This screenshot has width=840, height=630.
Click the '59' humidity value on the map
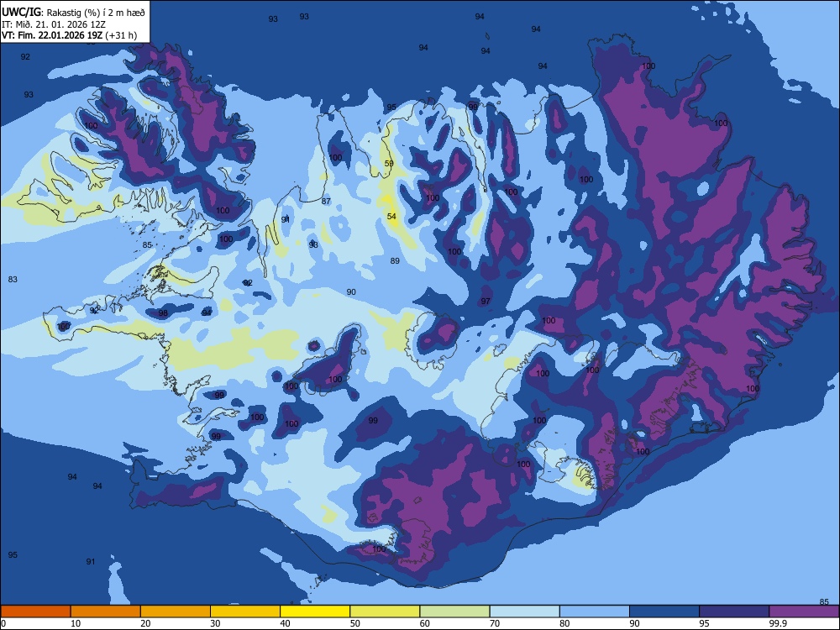click(x=389, y=164)
